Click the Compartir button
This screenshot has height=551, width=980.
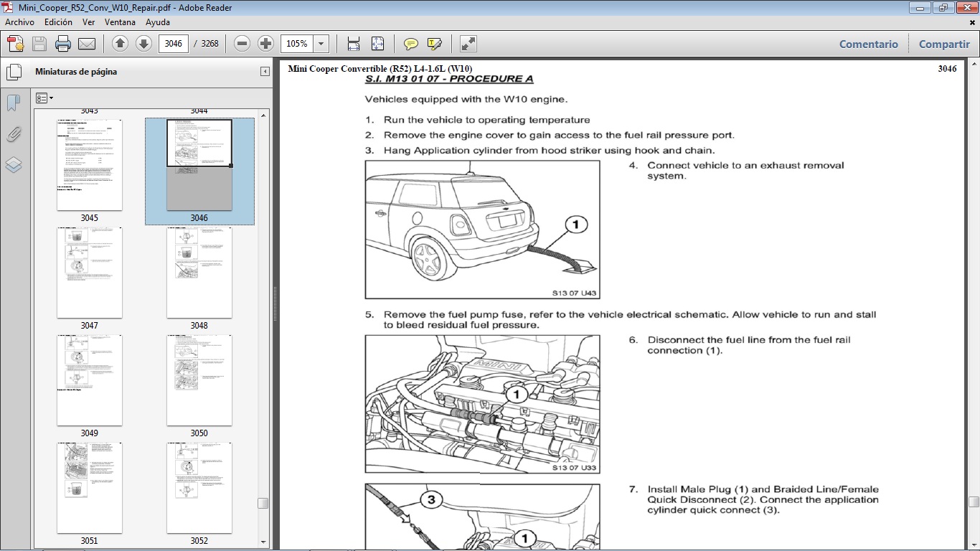(943, 44)
